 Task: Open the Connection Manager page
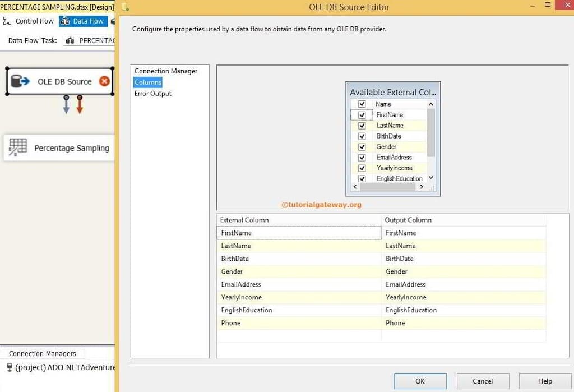pyautogui.click(x=165, y=71)
